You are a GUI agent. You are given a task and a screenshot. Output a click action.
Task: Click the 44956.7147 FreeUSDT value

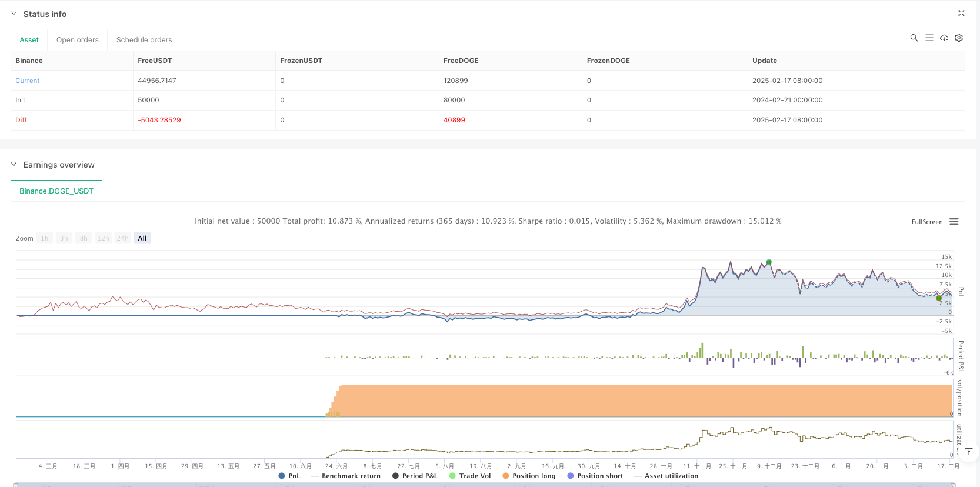click(157, 81)
